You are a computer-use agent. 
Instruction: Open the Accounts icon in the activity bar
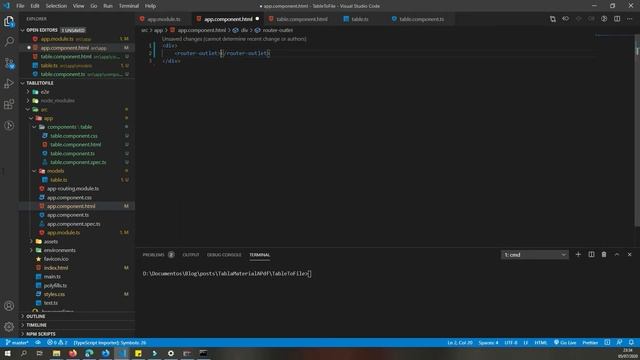pos(9,306)
